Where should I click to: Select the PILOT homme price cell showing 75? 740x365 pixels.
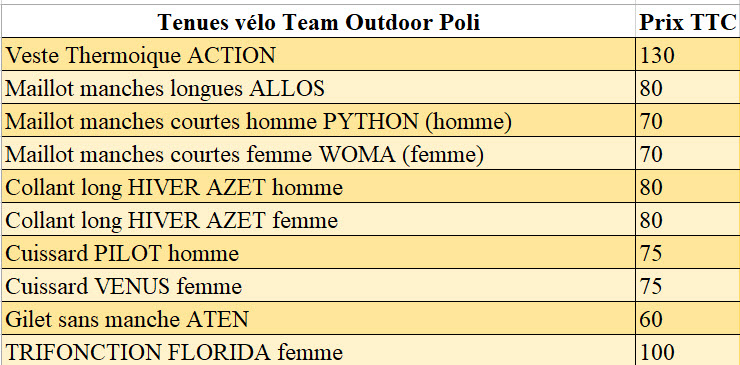click(x=688, y=253)
